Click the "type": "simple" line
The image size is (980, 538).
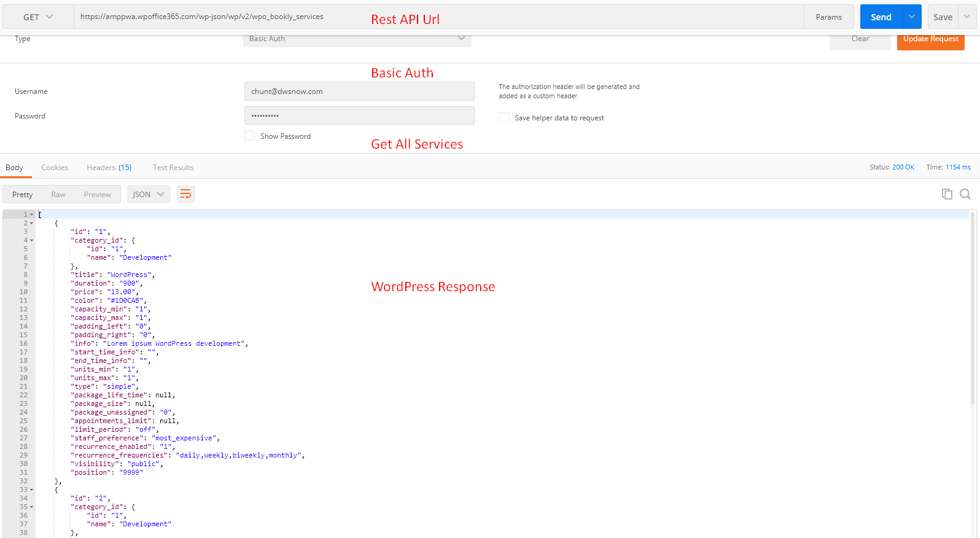(105, 386)
